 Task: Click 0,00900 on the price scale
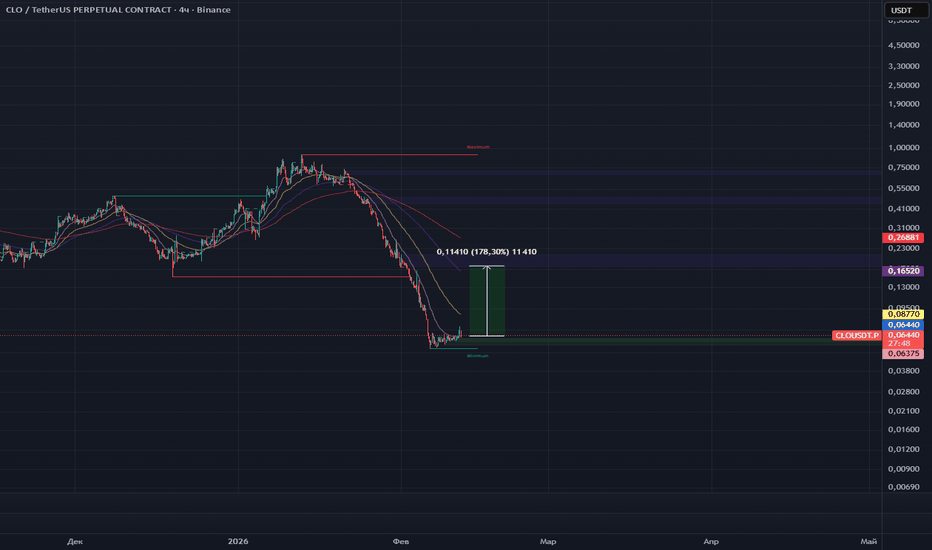(x=903, y=469)
